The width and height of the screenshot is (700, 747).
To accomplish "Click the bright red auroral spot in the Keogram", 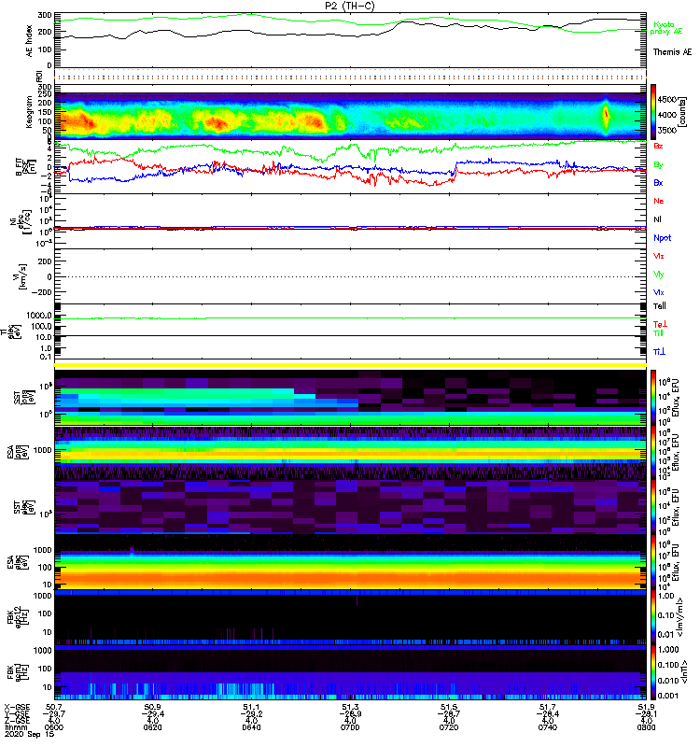I will point(606,114).
